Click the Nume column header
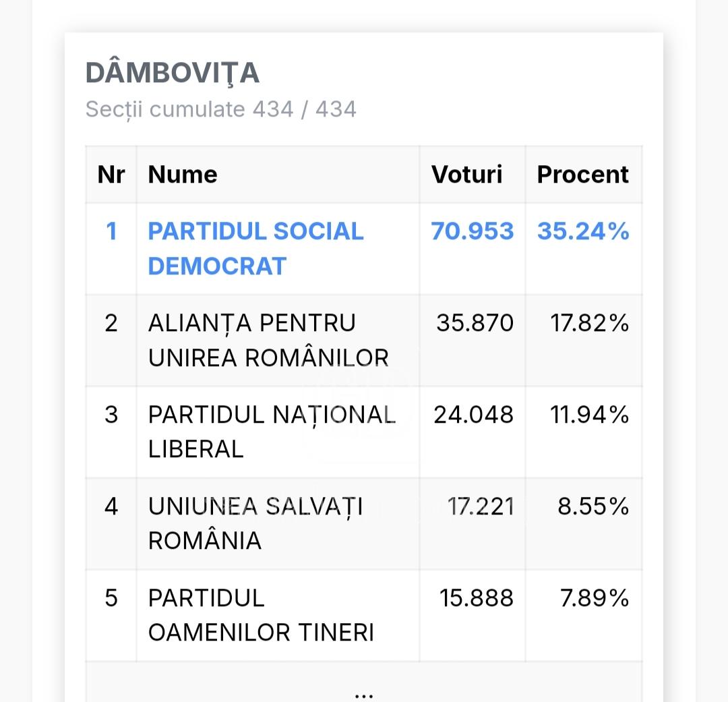The width and height of the screenshot is (728, 702). pos(183,175)
